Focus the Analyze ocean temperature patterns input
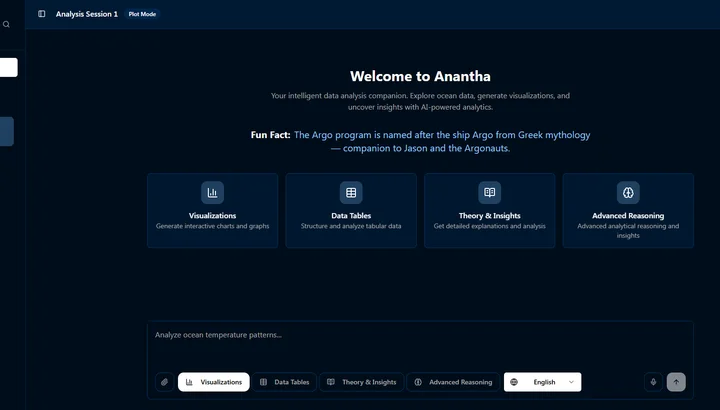The height and width of the screenshot is (410, 720). [x=420, y=344]
